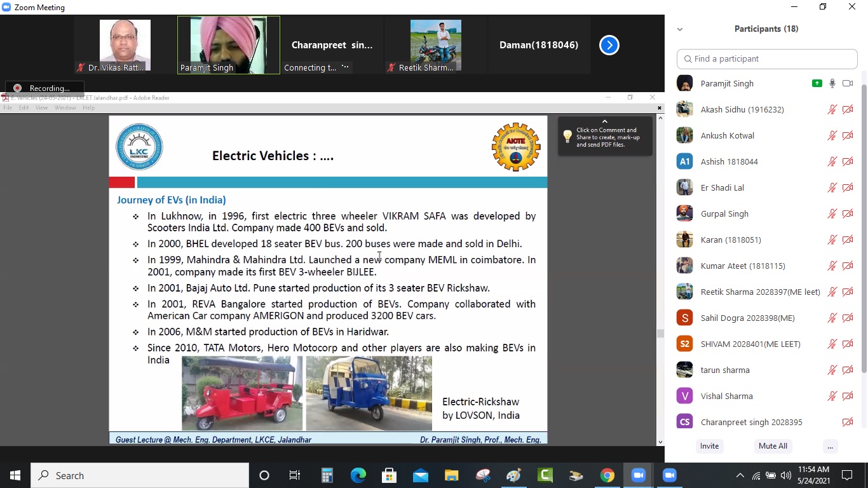The width and height of the screenshot is (868, 488).
Task: Click the volume speaker tray icon
Action: pos(786,475)
